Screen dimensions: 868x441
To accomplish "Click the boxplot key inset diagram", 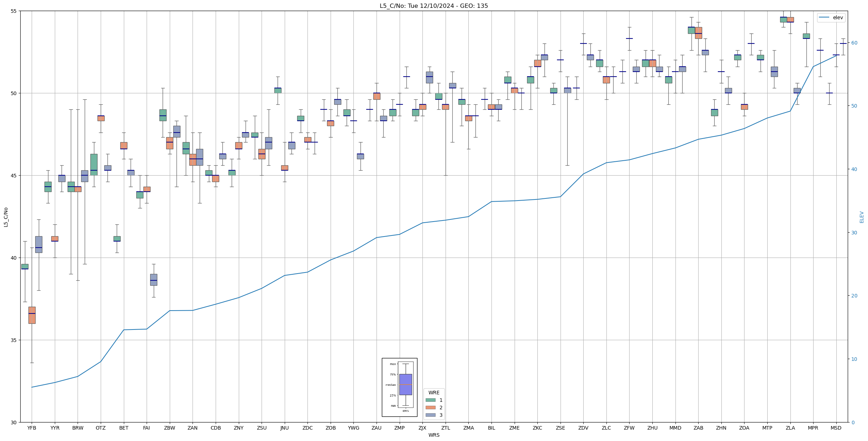I will (399, 387).
